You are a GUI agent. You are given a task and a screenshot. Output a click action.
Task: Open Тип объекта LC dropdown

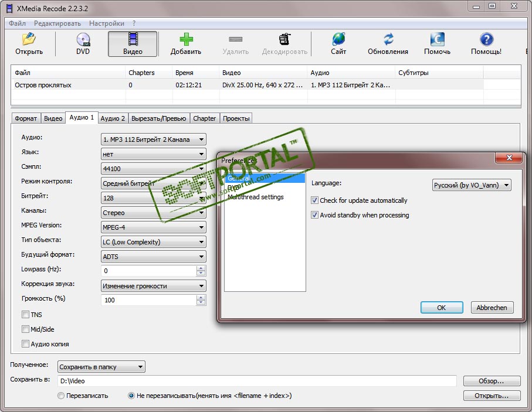pyautogui.click(x=153, y=242)
